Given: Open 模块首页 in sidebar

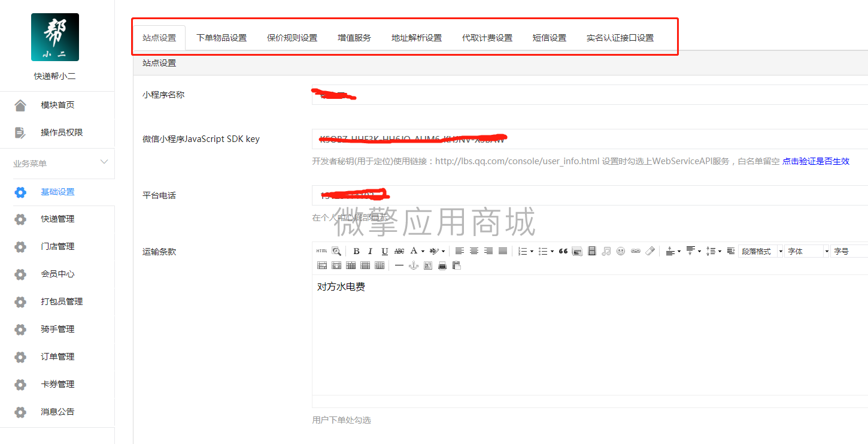Looking at the screenshot, I should 57,105.
